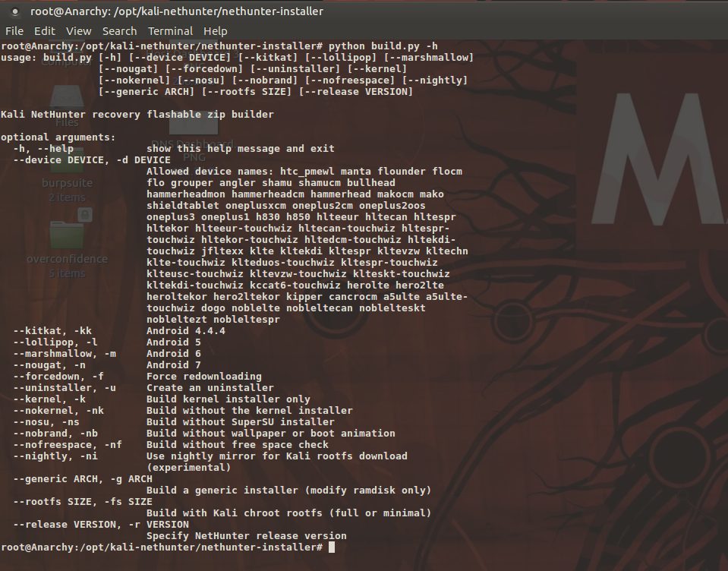
Task: Click the '--nightly, -ni' option
Action: [x=55, y=456]
